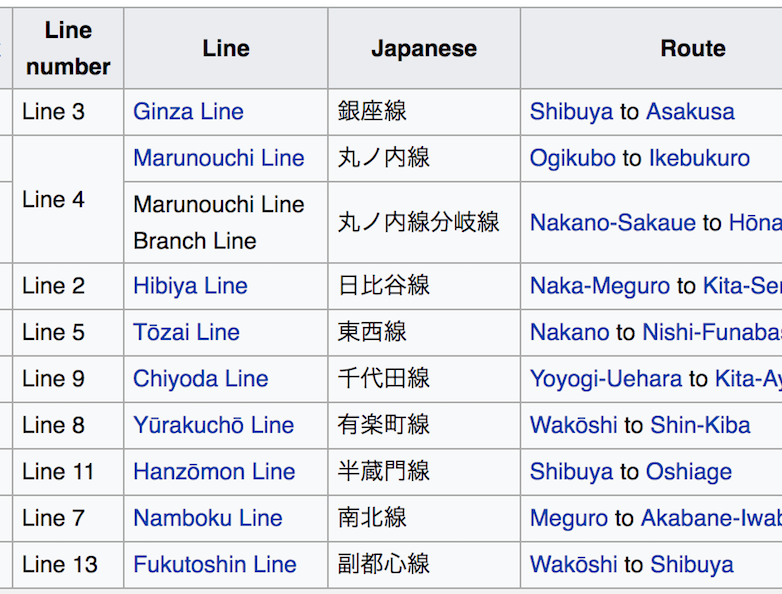Viewport: 782px width, 594px height.
Task: Select the Line 13 cell
Action: tap(60, 564)
